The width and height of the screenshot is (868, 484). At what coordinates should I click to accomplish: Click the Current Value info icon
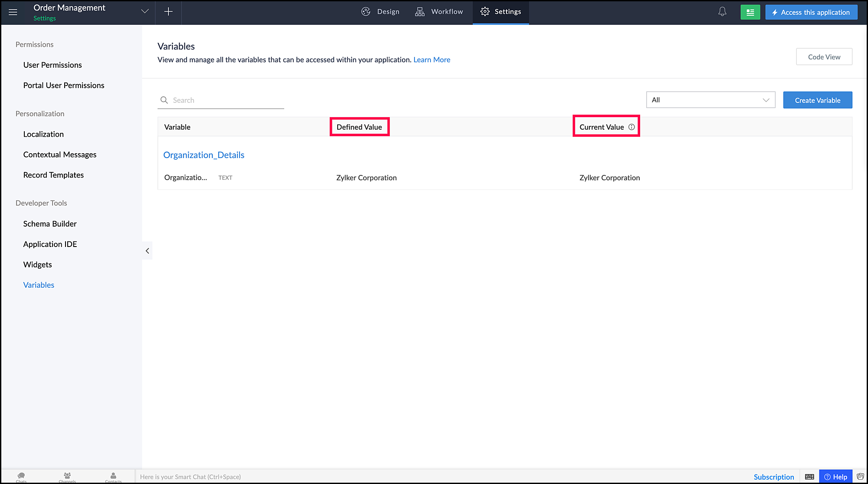tap(631, 127)
